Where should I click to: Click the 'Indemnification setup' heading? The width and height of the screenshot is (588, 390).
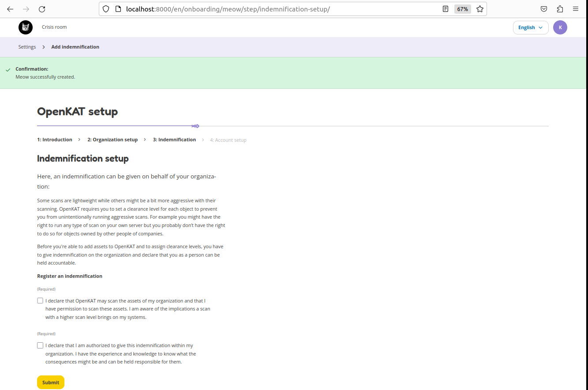(x=83, y=159)
